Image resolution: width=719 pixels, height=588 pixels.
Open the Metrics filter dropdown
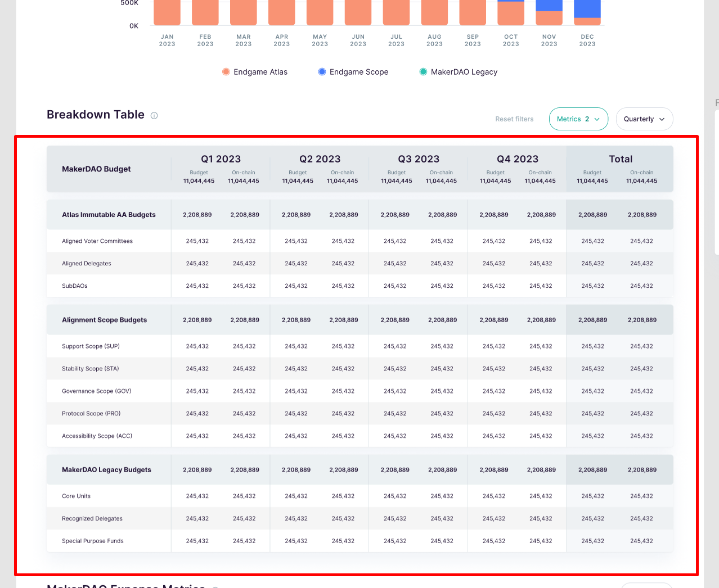578,119
